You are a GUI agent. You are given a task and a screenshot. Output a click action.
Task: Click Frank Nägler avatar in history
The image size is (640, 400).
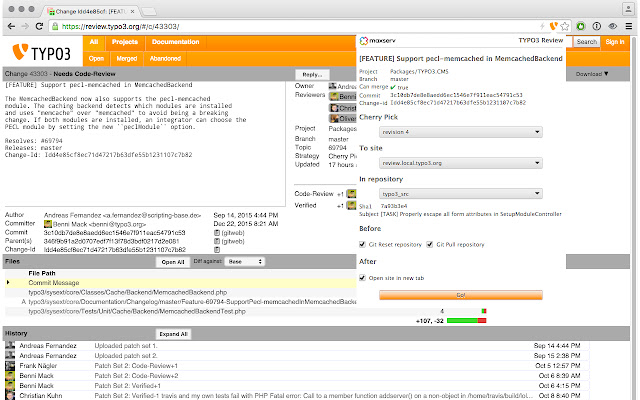click(10, 365)
